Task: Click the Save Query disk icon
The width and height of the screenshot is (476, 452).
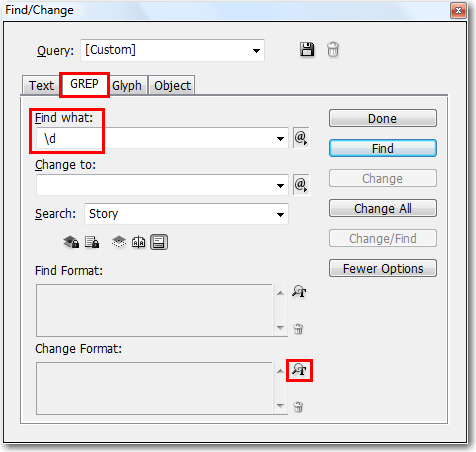Action: point(307,50)
